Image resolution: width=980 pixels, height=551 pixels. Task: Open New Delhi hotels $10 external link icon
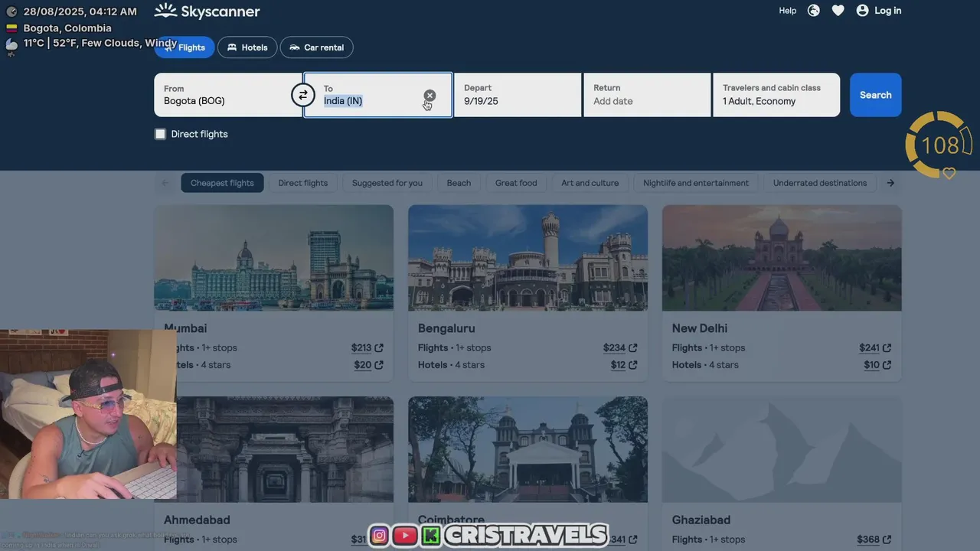click(x=887, y=365)
